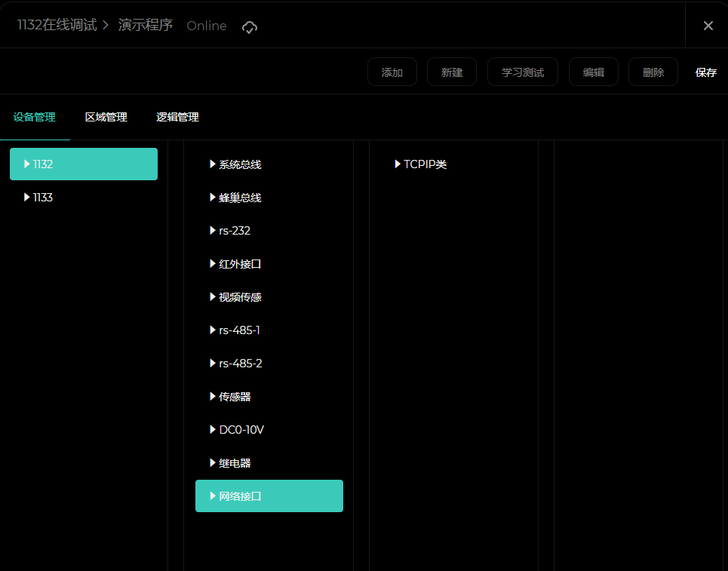The image size is (728, 571).
Task: Expand rs-485-2 triangle
Action: pos(213,363)
